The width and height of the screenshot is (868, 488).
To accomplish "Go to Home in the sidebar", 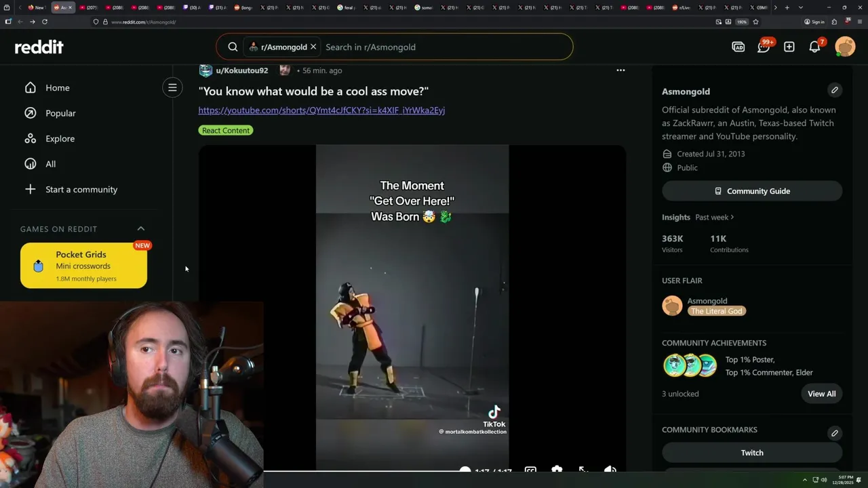I will click(x=58, y=87).
